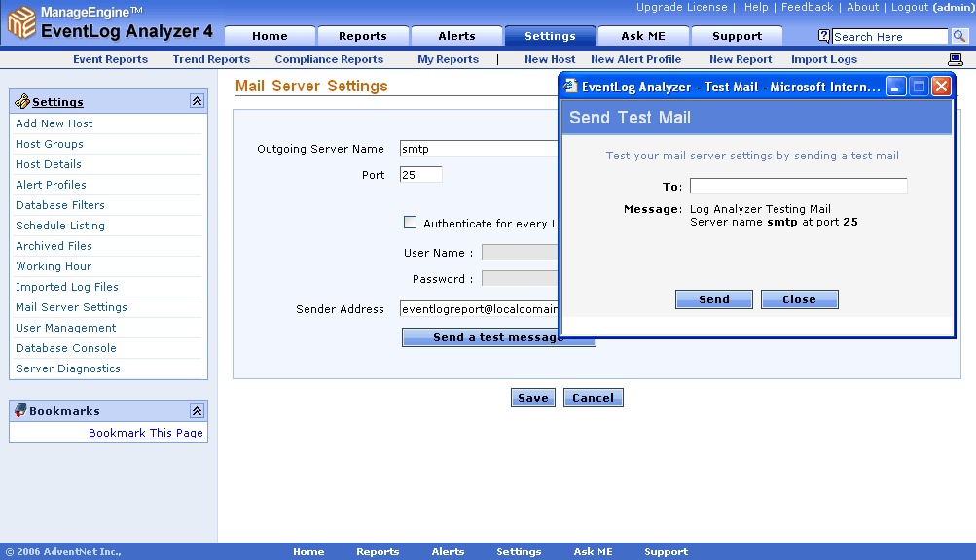
Task: Click the Bookmarks panel pin icon
Action: coord(20,410)
